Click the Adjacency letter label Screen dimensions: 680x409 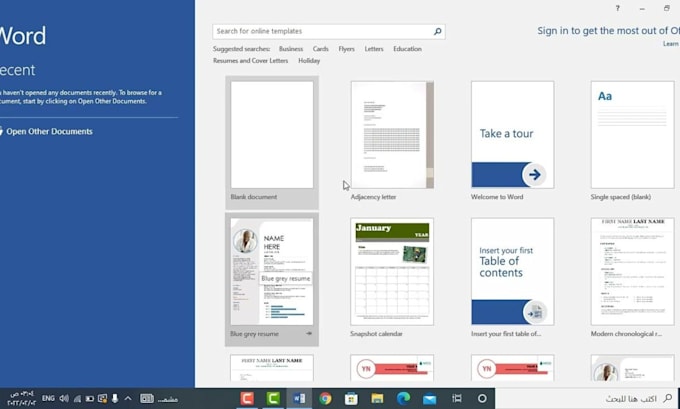(373, 197)
